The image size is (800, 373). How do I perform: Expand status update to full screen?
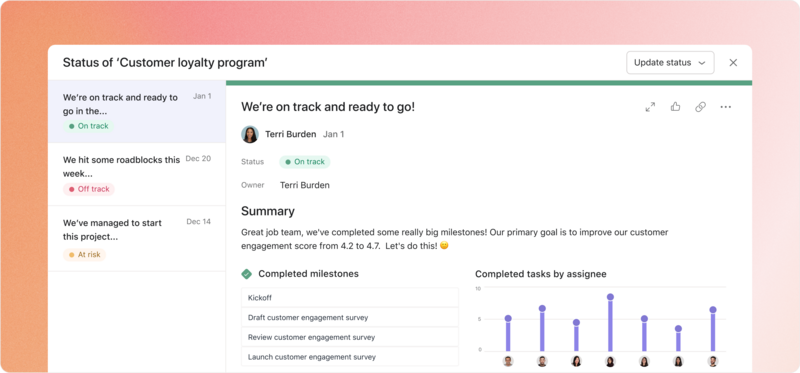point(650,107)
